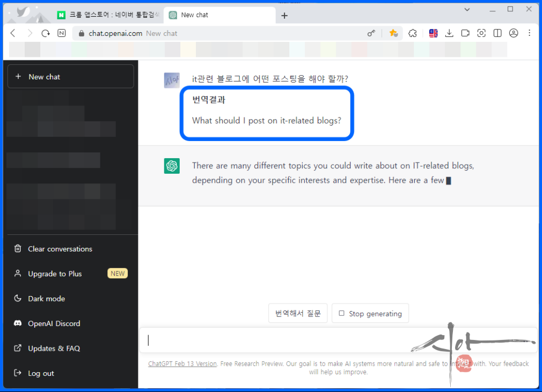Image resolution: width=542 pixels, height=392 pixels.
Task: Click the NEW badge next to Upgrade
Action: 118,273
